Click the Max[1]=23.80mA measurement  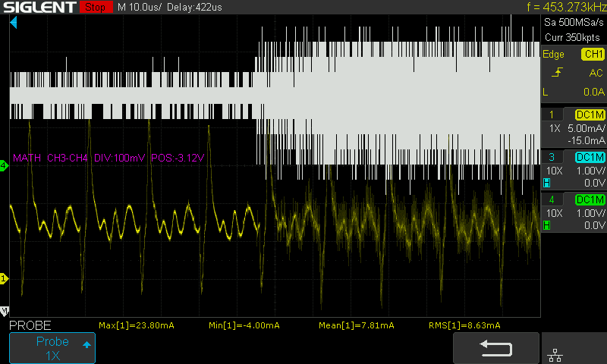tap(137, 325)
